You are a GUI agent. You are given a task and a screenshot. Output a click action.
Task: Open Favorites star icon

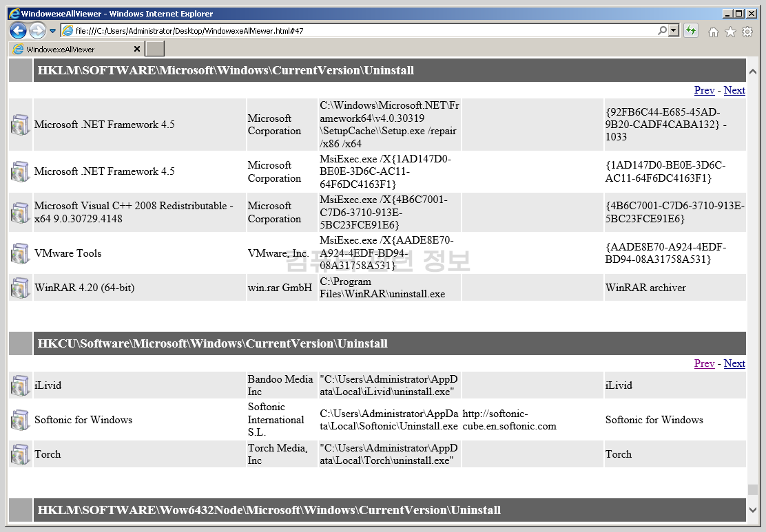tap(730, 32)
